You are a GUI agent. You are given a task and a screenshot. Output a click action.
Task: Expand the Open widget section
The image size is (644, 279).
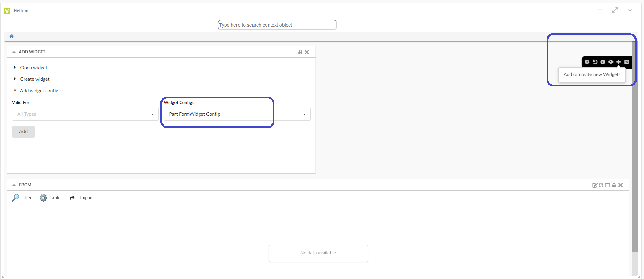[x=33, y=68]
